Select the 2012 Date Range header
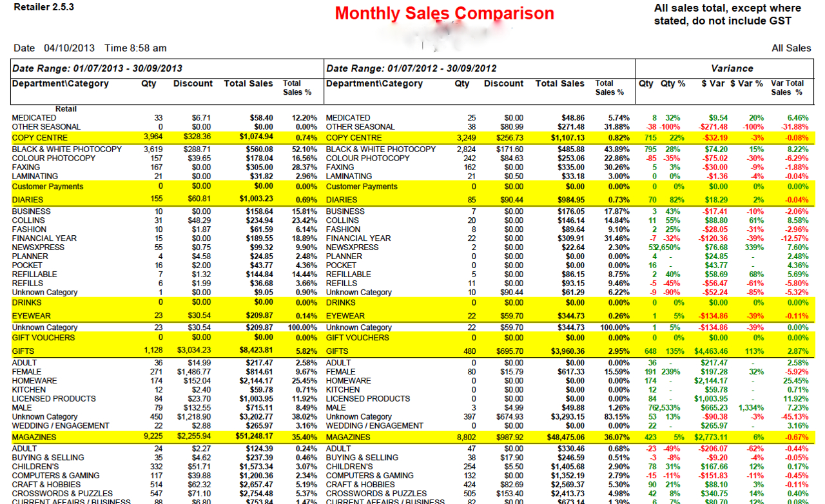The width and height of the screenshot is (825, 504). pos(411,68)
